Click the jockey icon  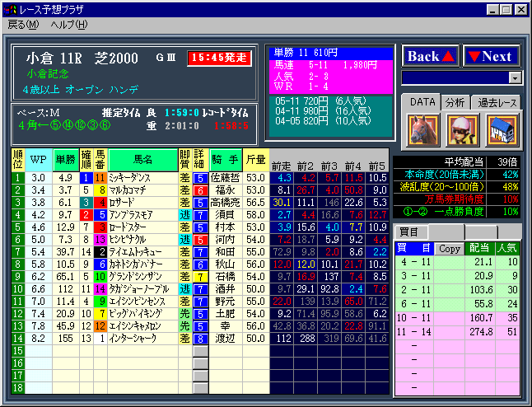pos(462,130)
